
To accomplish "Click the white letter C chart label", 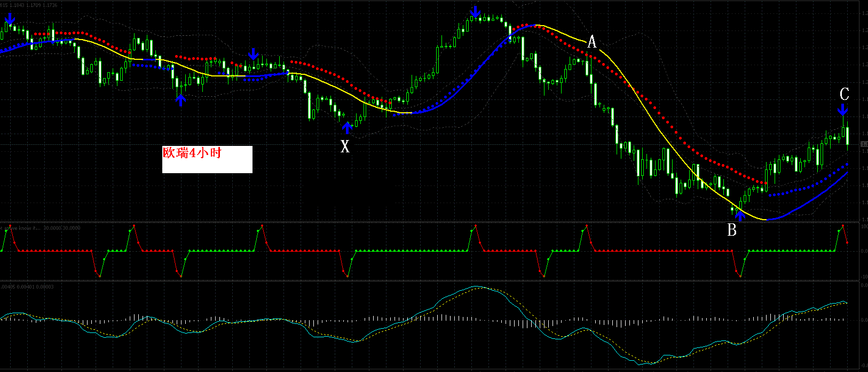I will pos(844,95).
